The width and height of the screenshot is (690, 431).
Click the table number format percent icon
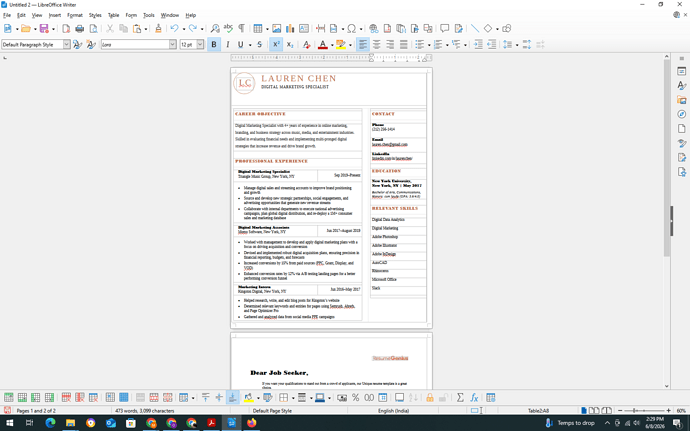pyautogui.click(x=356, y=398)
